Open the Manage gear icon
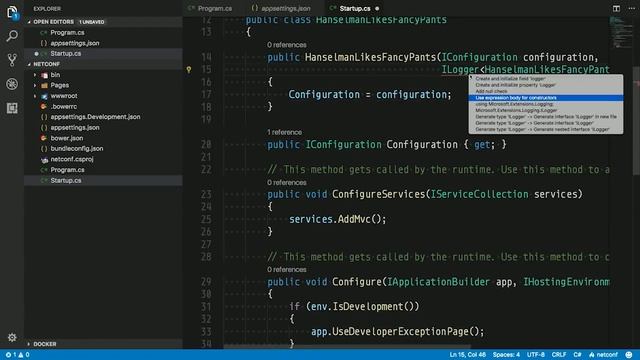 tap(12, 338)
